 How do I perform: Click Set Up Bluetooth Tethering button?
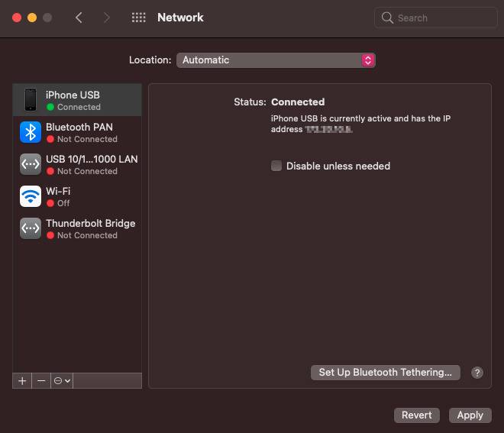click(x=385, y=373)
